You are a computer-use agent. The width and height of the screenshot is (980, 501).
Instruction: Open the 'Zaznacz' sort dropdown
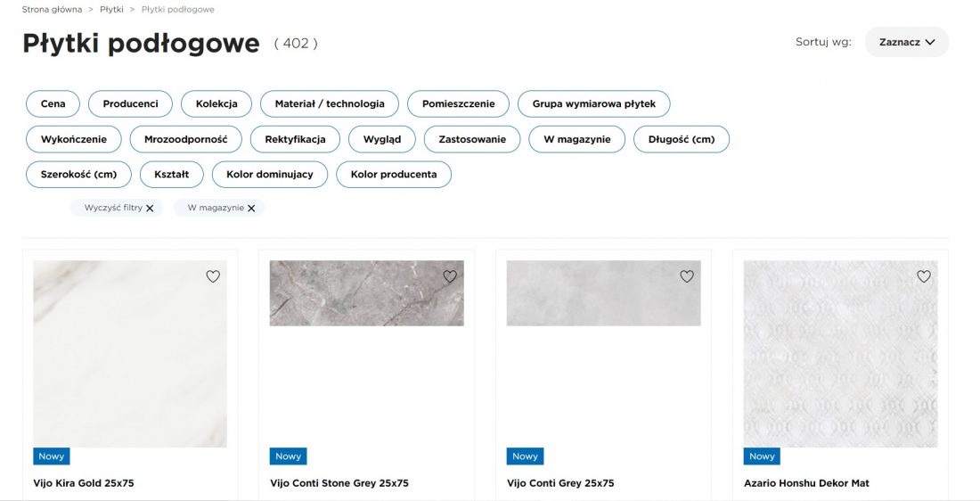pyautogui.click(x=906, y=42)
